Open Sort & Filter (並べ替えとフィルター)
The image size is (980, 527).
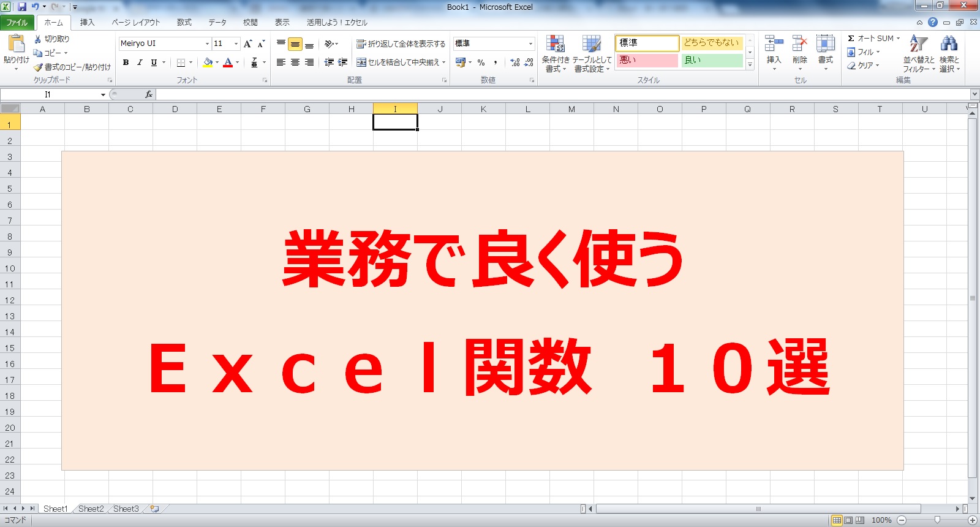(x=918, y=53)
